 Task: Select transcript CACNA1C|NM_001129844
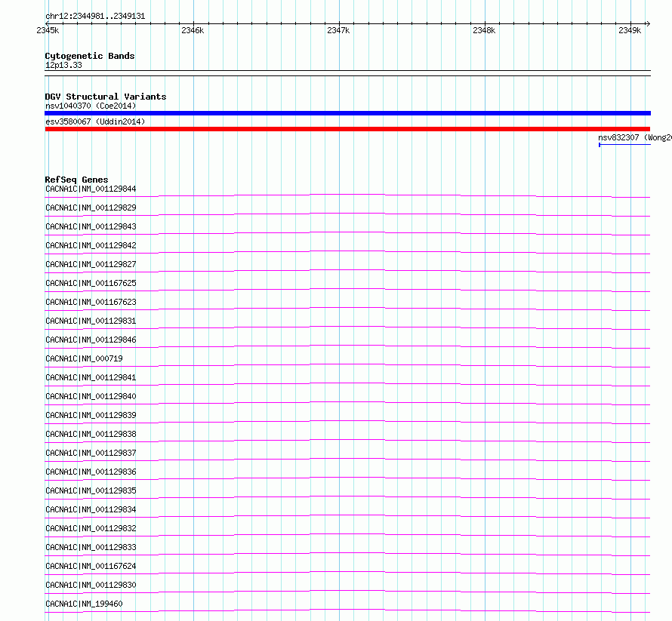pos(91,189)
